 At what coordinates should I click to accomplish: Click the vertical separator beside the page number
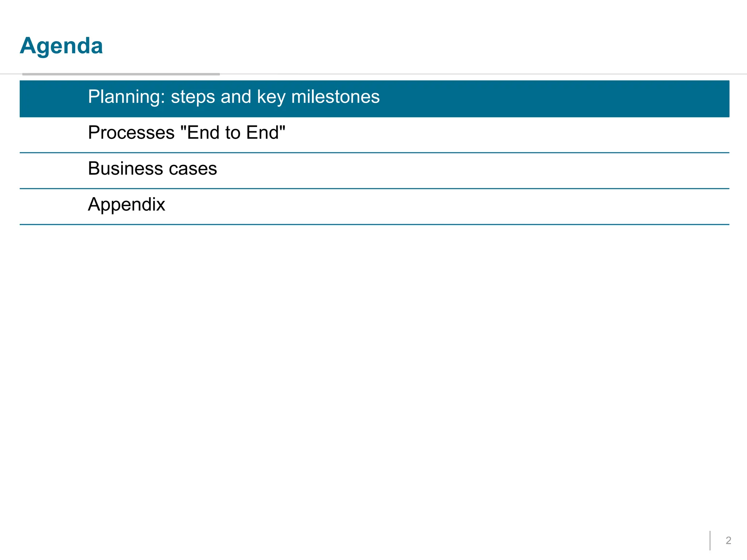710,540
